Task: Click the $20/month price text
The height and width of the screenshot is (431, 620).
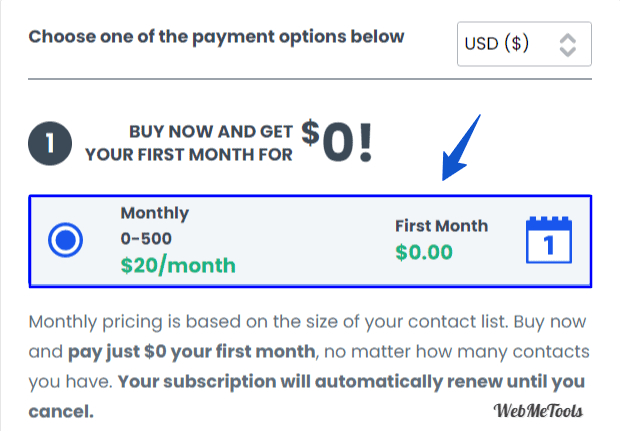Action: click(x=178, y=265)
